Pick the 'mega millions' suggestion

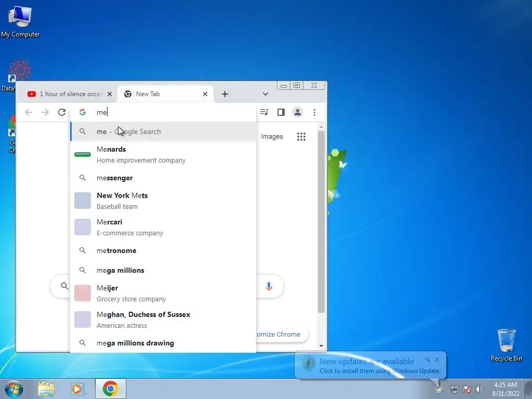click(163, 270)
